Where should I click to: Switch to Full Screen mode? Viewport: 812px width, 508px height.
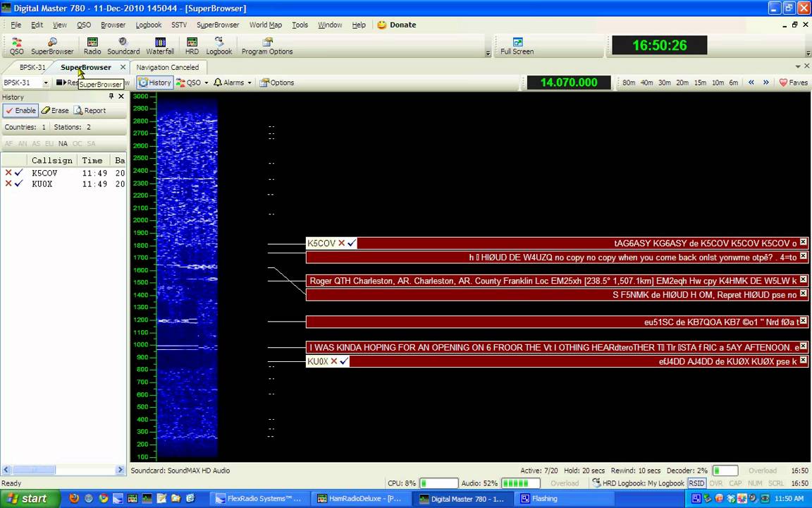517,46
